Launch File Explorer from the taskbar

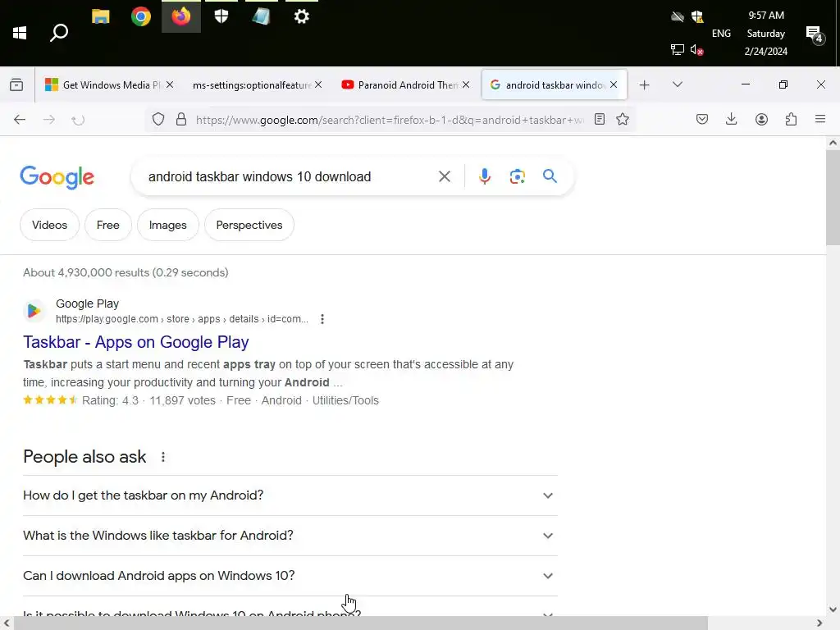click(x=101, y=16)
